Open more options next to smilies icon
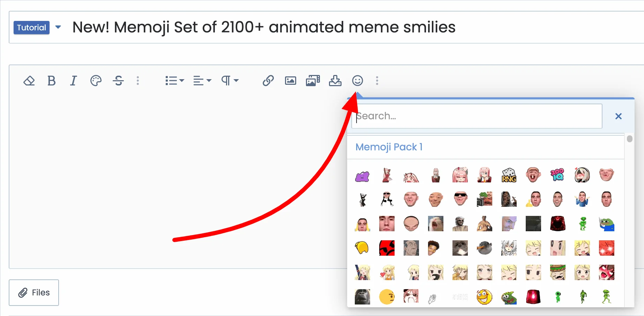644x316 pixels. 377,81
